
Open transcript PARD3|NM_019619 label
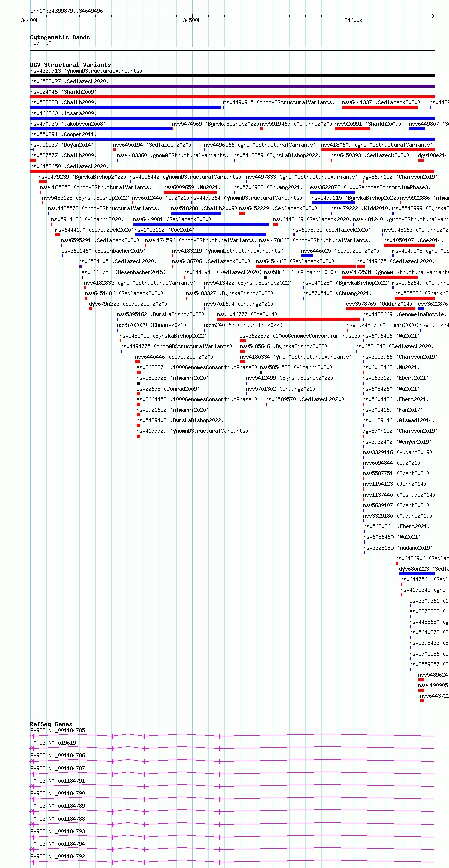(x=53, y=743)
